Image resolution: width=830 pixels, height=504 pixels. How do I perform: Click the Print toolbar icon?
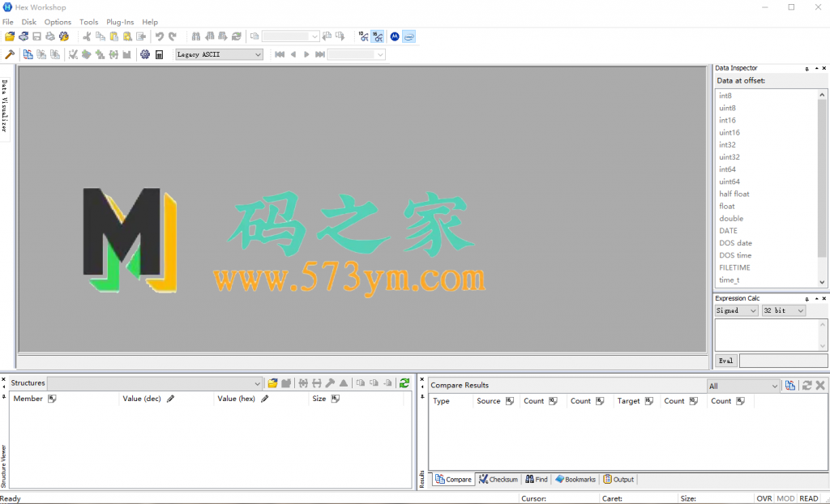click(50, 36)
